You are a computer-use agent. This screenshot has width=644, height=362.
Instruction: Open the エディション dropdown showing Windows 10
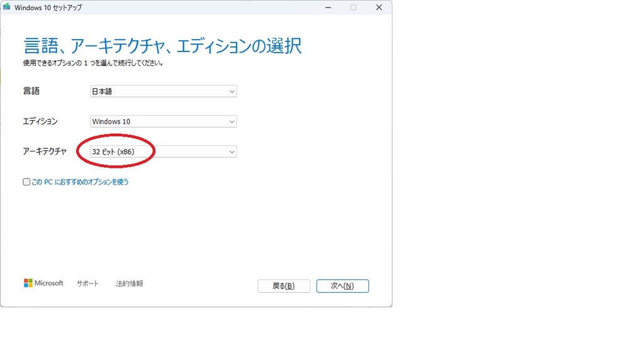(x=163, y=121)
